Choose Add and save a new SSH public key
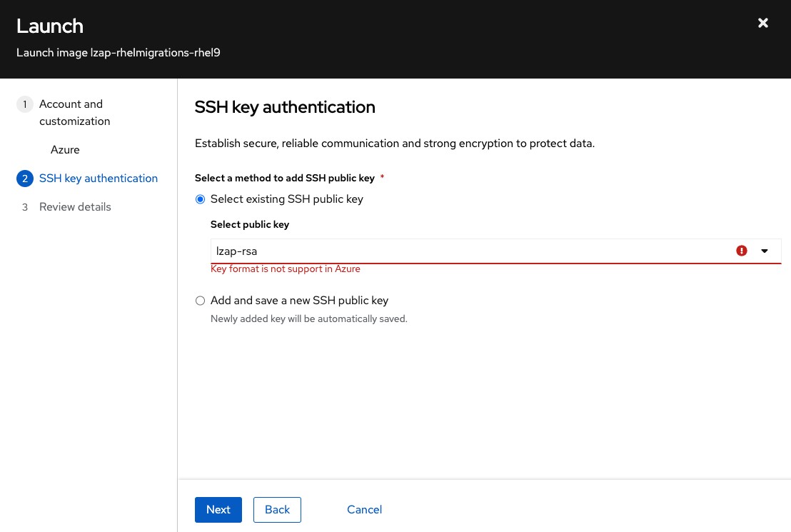Image resolution: width=791 pixels, height=532 pixels. tap(200, 301)
